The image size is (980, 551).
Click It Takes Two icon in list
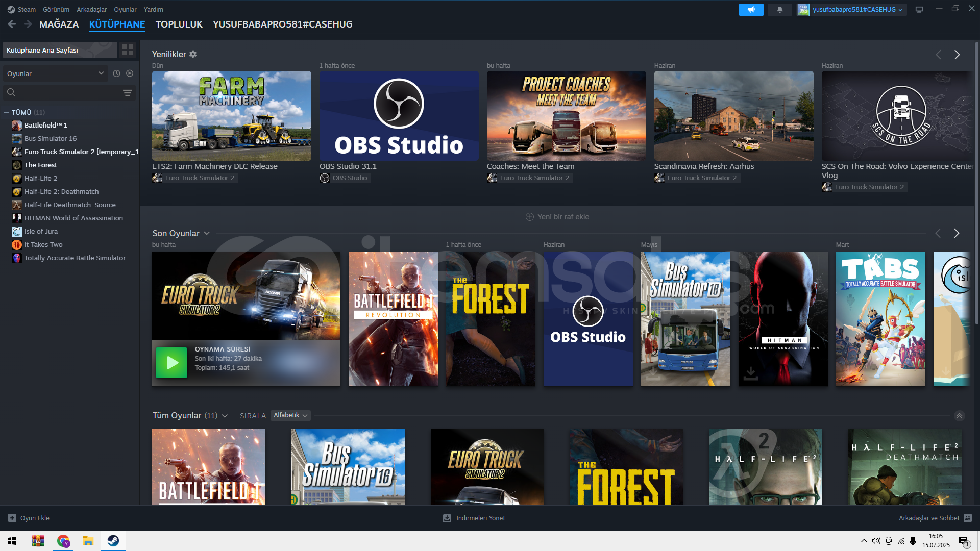(x=17, y=244)
